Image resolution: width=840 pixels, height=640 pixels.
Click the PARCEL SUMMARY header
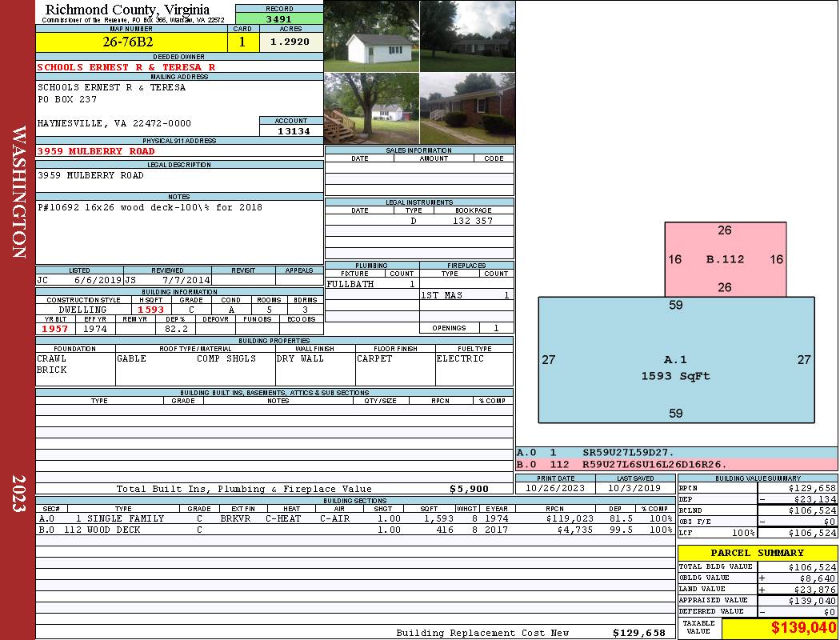tap(758, 553)
